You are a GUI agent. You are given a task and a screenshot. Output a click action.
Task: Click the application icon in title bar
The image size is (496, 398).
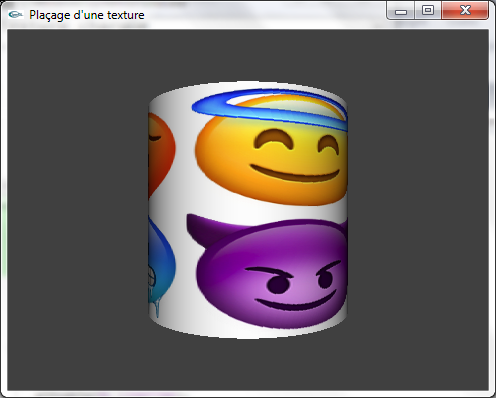point(16,14)
